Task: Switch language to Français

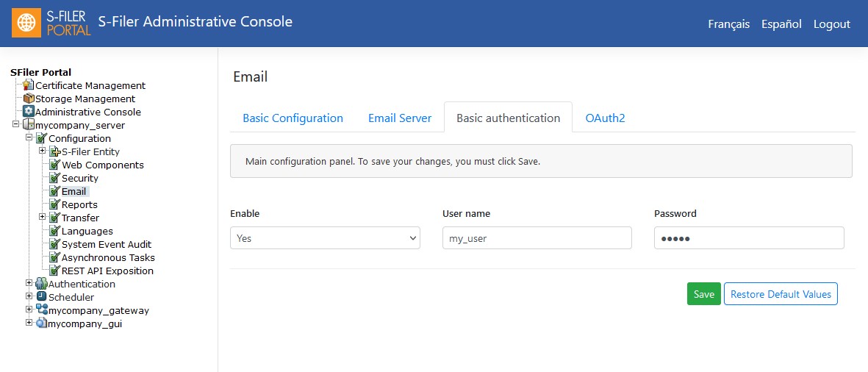Action: [729, 24]
